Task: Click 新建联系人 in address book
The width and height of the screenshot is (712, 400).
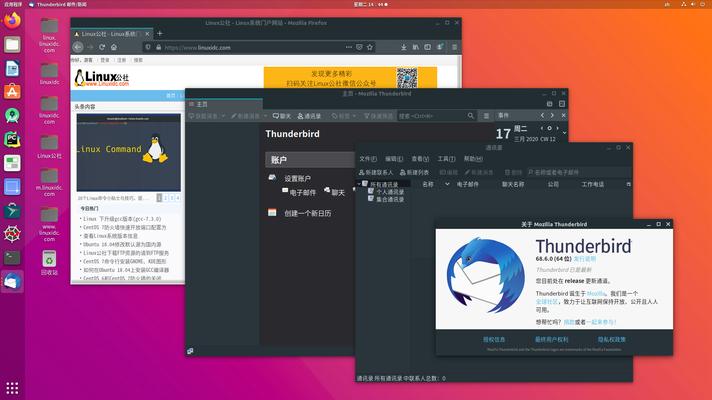Action: (376, 173)
